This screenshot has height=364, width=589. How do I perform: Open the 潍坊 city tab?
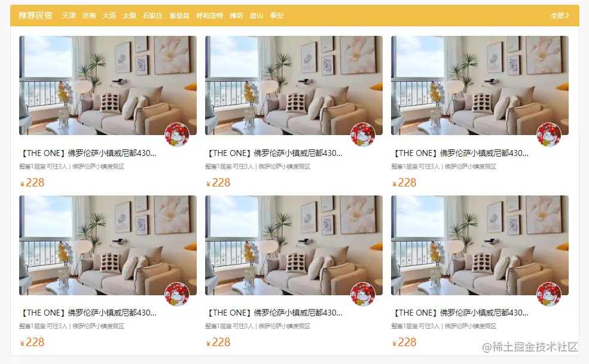click(x=236, y=16)
